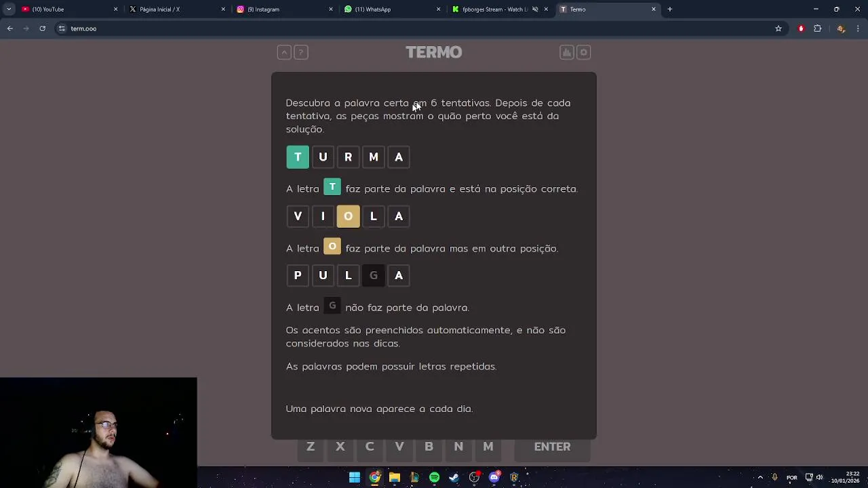Click the V tile in VIOLA
The image size is (868, 488).
[298, 216]
